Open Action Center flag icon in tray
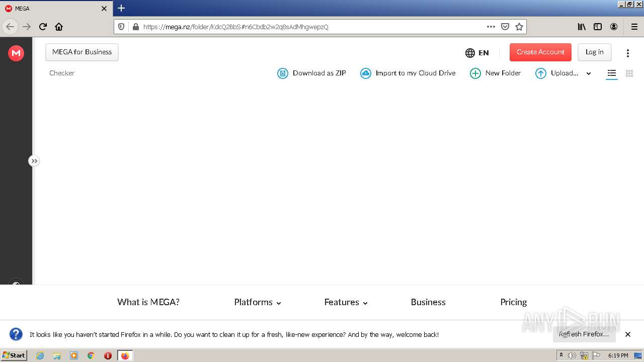 tap(596, 355)
